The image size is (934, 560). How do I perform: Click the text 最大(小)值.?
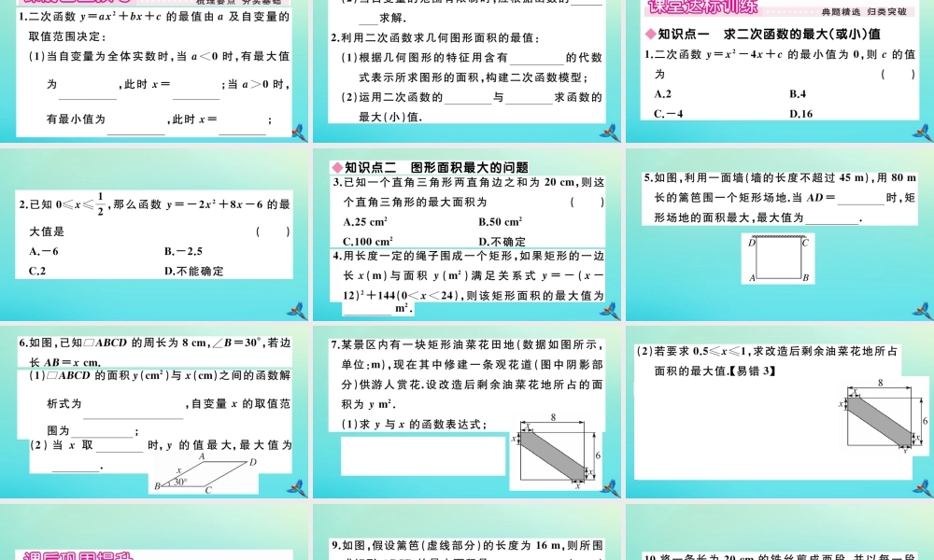tap(390, 117)
